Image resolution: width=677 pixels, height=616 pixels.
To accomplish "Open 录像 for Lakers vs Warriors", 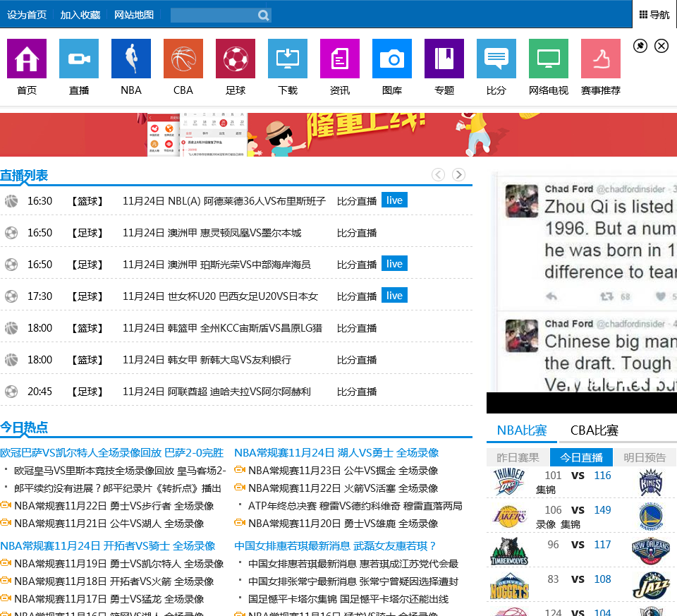I will (546, 524).
